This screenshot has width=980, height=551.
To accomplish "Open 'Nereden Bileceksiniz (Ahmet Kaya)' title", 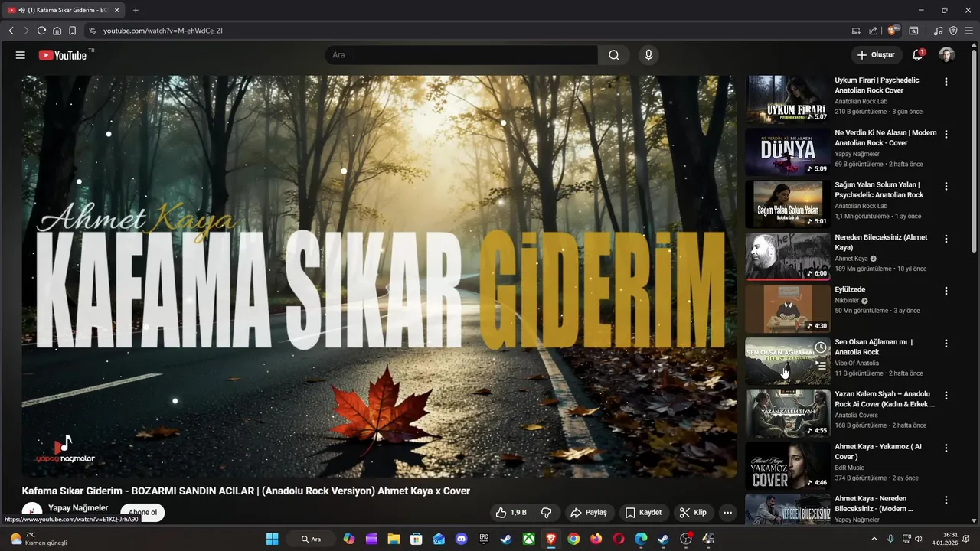I will 881,243.
